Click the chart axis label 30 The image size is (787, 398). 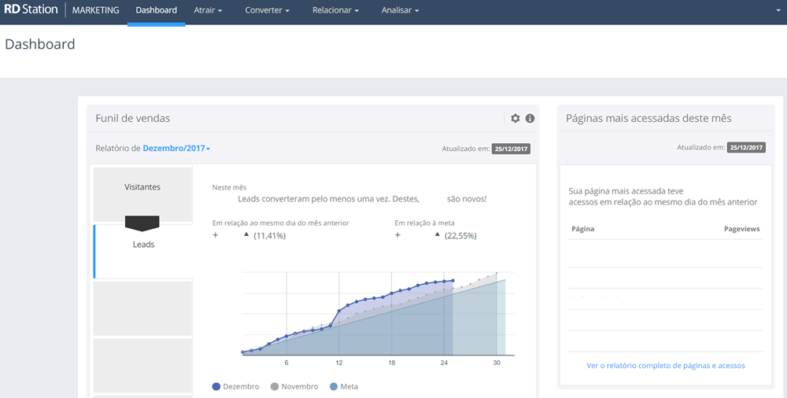496,363
